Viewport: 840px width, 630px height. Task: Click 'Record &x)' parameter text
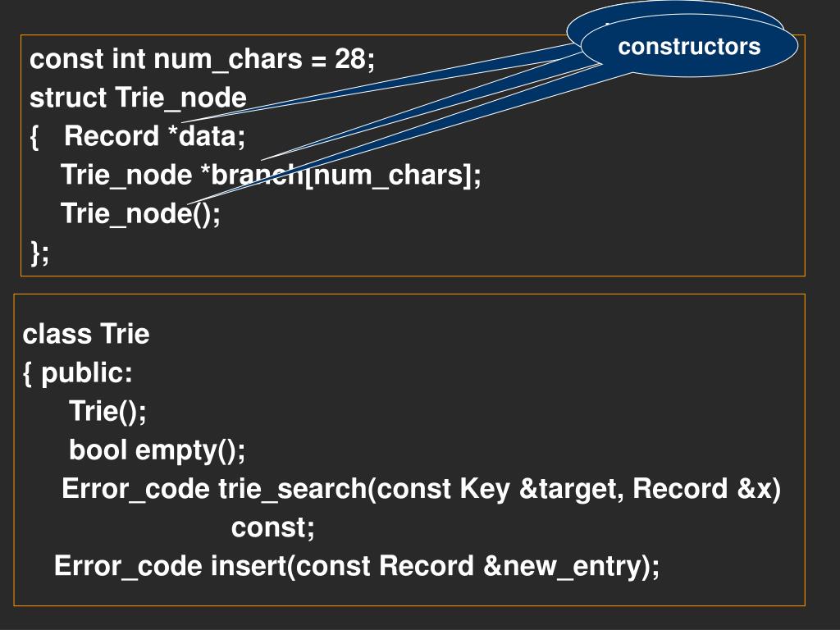[x=706, y=489]
